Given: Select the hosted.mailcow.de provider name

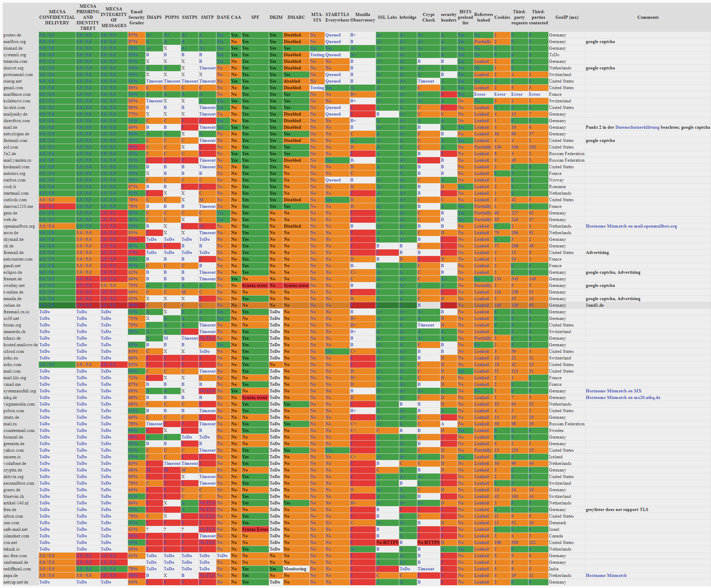Looking at the screenshot, I should (x=21, y=345).
